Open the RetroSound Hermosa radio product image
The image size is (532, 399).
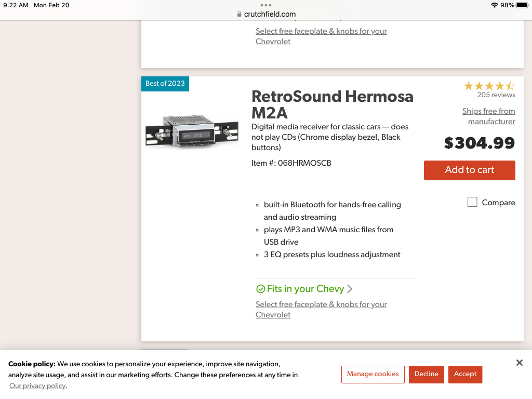tap(192, 130)
